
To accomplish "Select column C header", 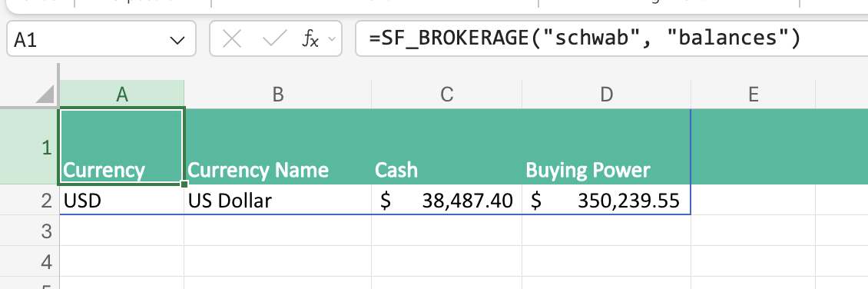I will point(447,94).
